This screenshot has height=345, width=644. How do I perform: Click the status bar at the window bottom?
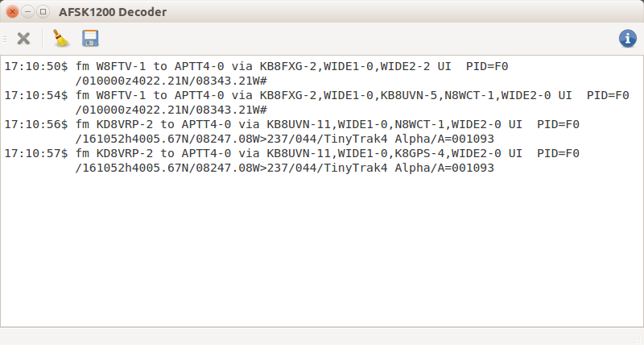[322, 336]
